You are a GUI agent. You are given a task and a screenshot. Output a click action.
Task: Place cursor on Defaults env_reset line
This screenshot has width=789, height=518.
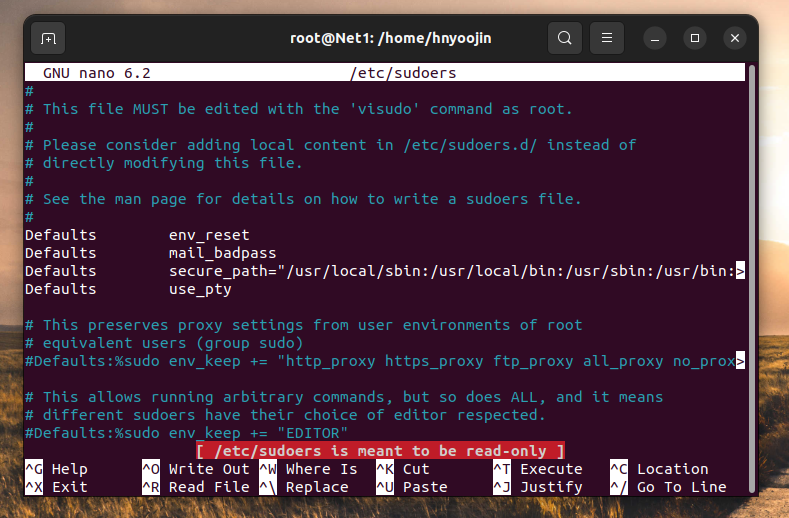(x=137, y=235)
